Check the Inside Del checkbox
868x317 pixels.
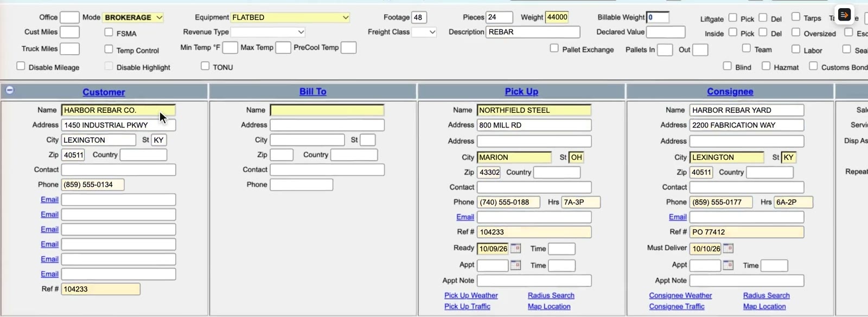(763, 33)
